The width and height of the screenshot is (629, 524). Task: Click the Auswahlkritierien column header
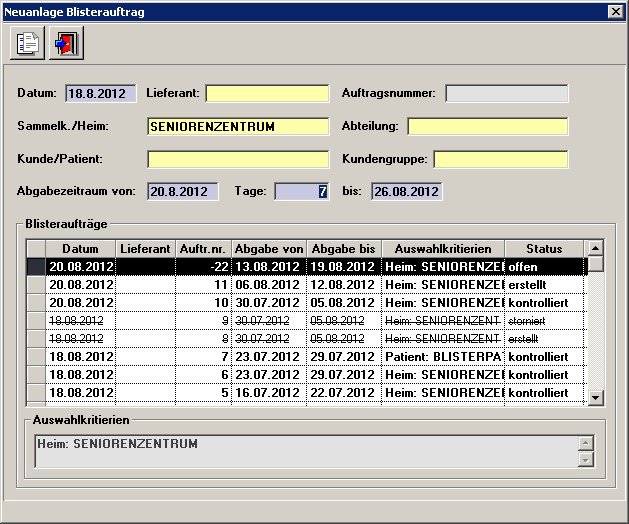click(x=443, y=248)
